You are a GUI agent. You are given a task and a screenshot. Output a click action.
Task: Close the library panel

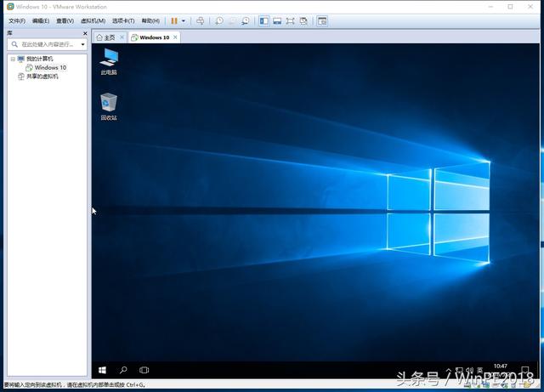85,33
